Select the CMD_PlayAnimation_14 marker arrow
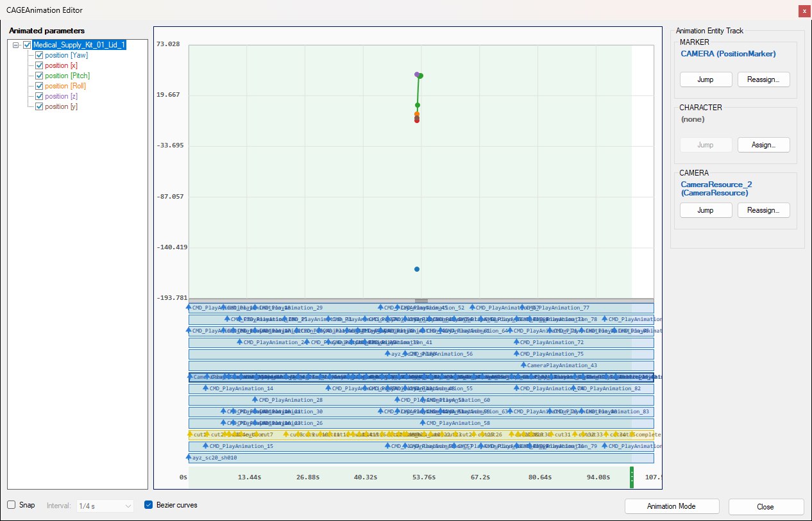Screen dimensions: 812x521 [x=205, y=388]
